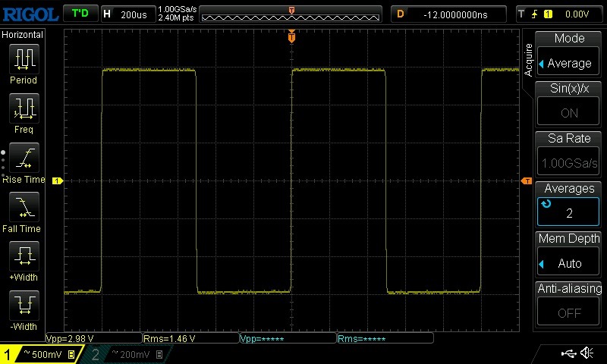This screenshot has width=607, height=364.
Task: Click the USB connection status icon
Action: [x=568, y=353]
